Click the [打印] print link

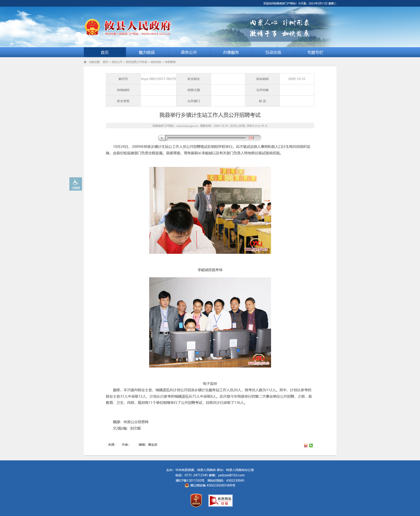(233, 126)
